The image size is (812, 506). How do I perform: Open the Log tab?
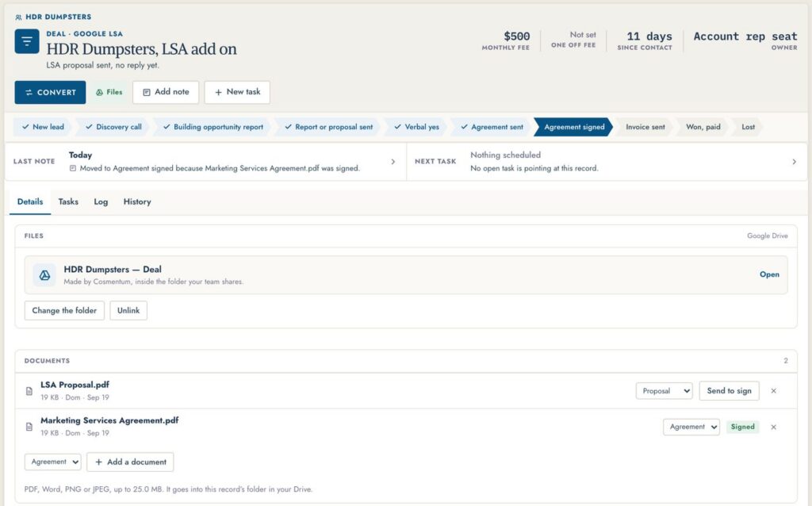(x=101, y=202)
